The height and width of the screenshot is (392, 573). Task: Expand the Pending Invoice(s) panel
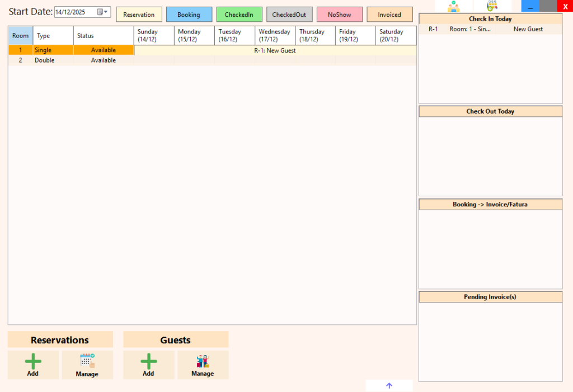pos(490,296)
